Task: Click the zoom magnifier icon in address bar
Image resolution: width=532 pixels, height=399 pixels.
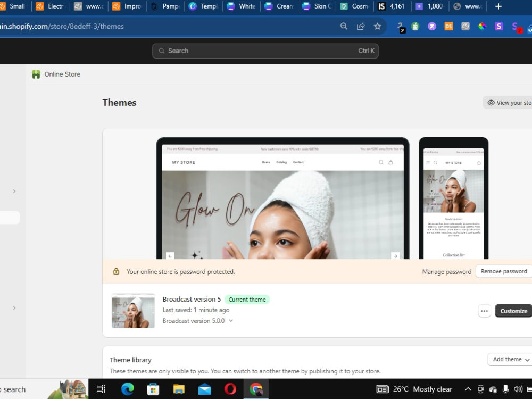Action: coord(344,26)
